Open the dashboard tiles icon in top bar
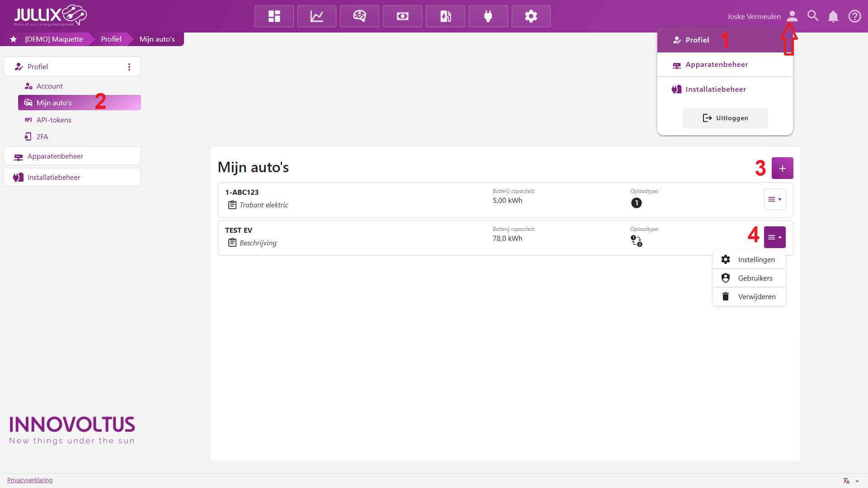 (274, 16)
